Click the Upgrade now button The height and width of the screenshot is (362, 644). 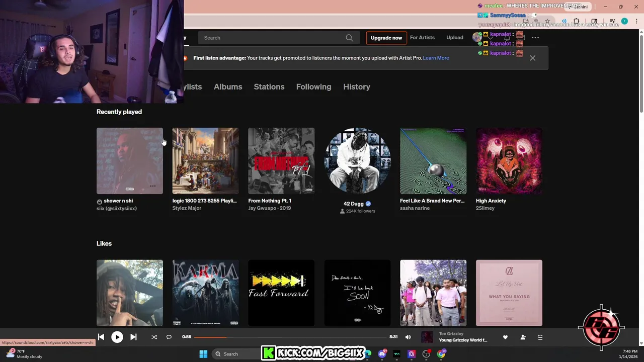point(386,38)
